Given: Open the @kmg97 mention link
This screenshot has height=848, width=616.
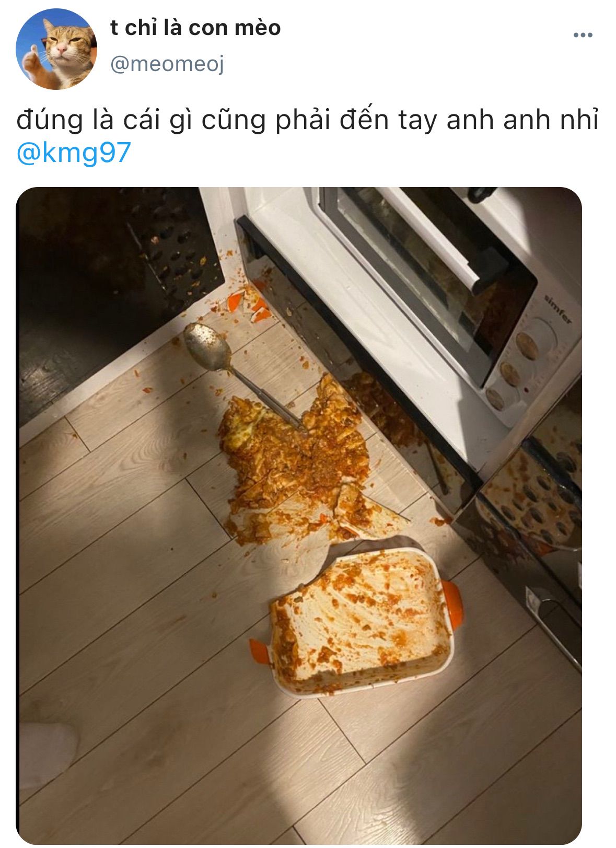Looking at the screenshot, I should (x=74, y=153).
